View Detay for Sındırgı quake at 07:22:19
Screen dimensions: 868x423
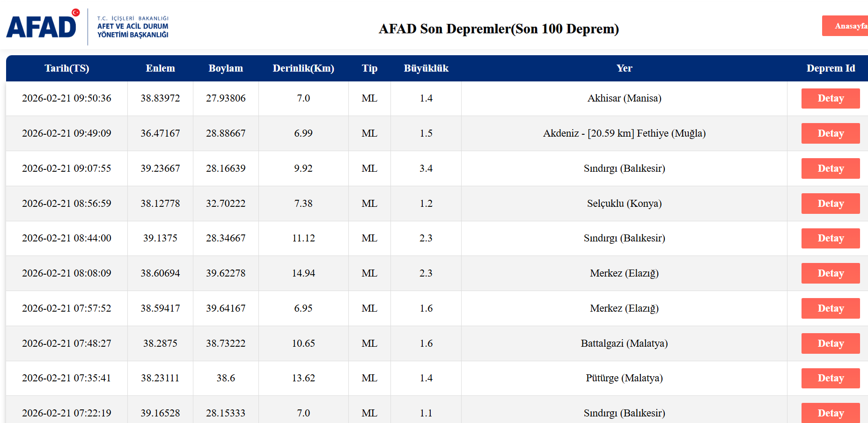[x=830, y=413]
